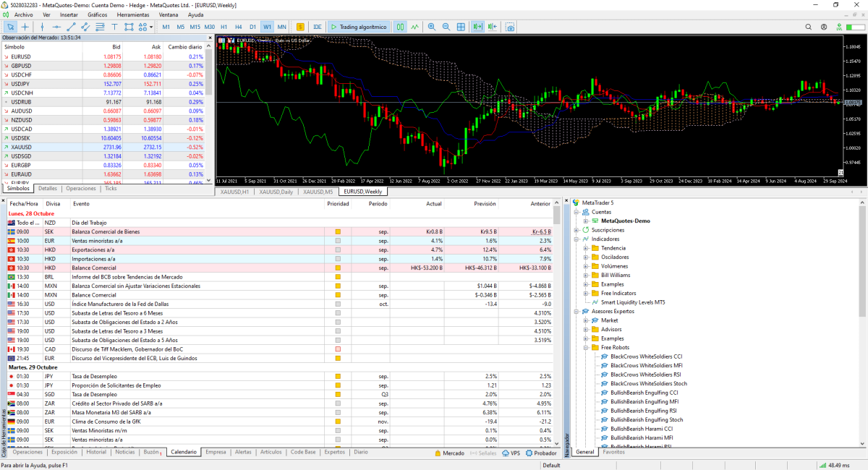Click yellow priority square for SEK Balanza Comercial
This screenshot has width=868, height=470.
(x=338, y=231)
